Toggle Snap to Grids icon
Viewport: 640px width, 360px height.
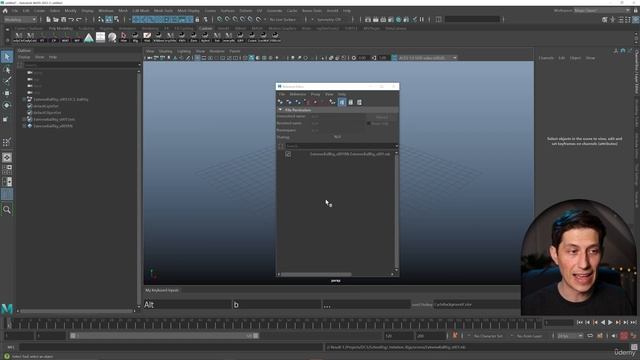click(220, 19)
